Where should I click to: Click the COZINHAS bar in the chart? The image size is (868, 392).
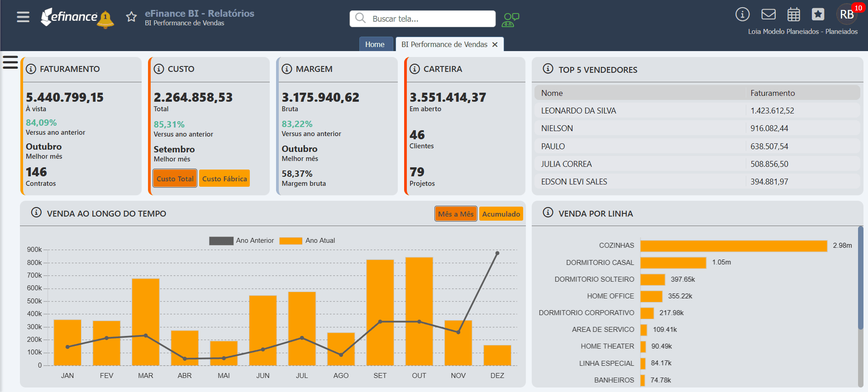click(734, 246)
